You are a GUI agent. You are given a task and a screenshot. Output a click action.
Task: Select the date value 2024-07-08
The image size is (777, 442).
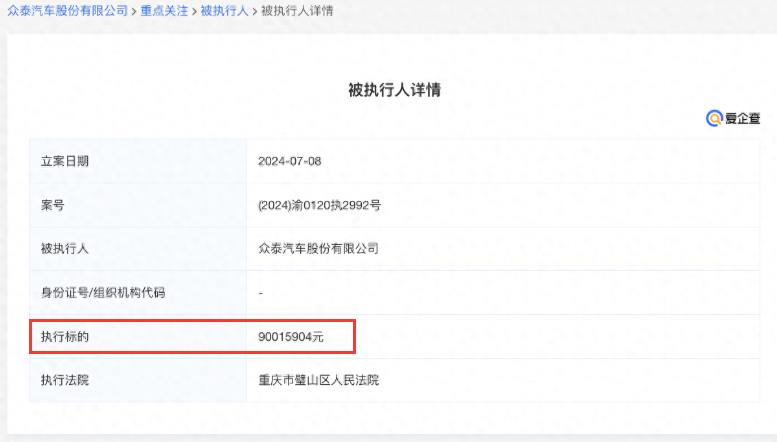(289, 161)
